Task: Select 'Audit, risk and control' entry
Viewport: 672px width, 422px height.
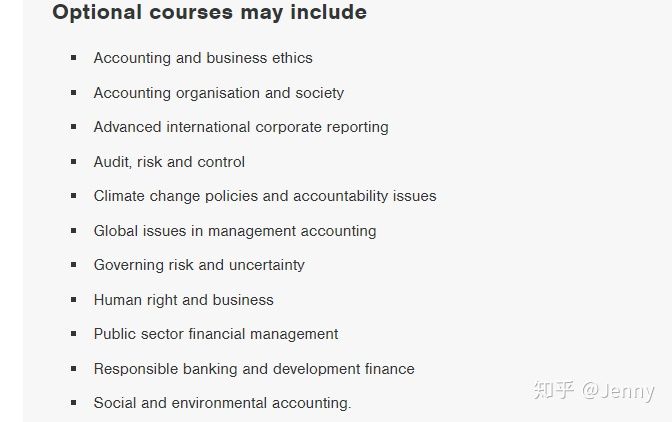Action: click(169, 162)
